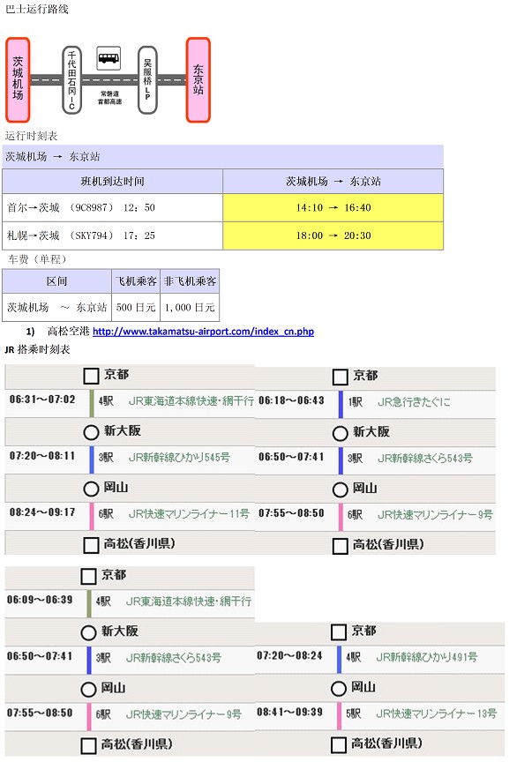Click JR快速マリンライナー11号 train name
The height and width of the screenshot is (762, 532).
pos(189,513)
